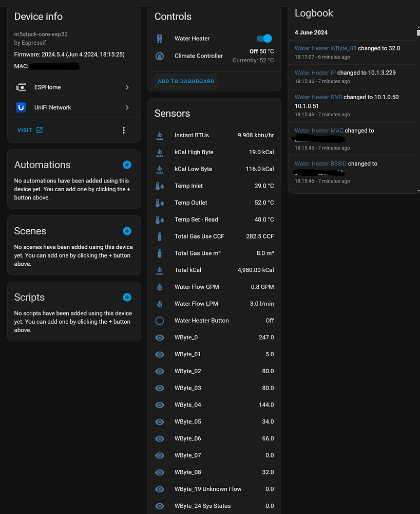420x514 pixels.
Task: Click the Temp Inlet thermometer icon
Action: click(160, 186)
